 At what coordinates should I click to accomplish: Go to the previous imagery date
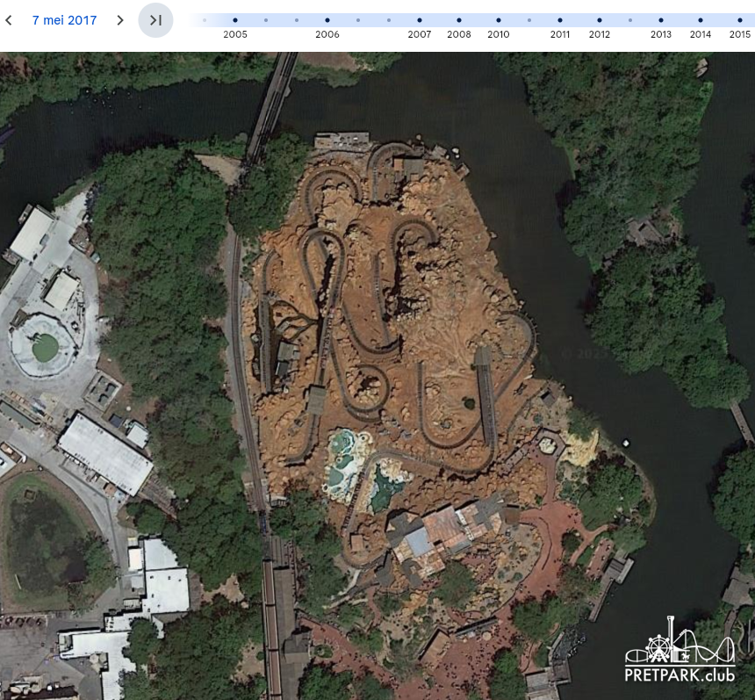pos(9,20)
